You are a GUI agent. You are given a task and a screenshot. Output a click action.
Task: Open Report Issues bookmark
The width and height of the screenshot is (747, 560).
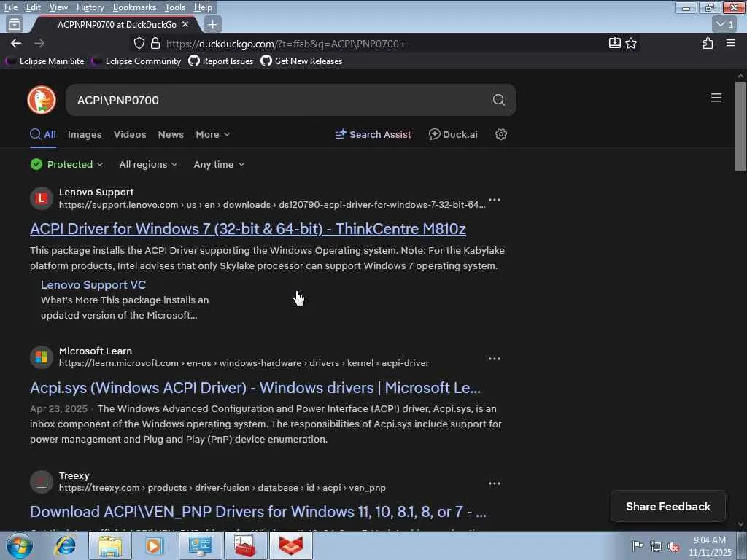220,61
